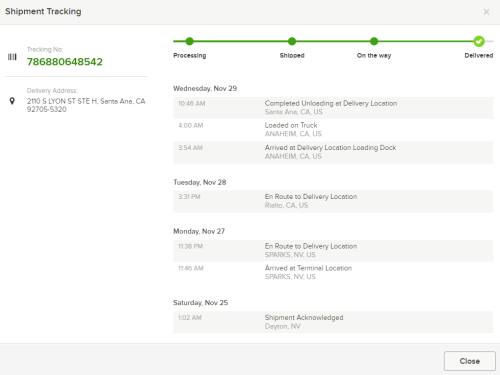Click the Saturday, Nov 25 heading

(x=201, y=303)
